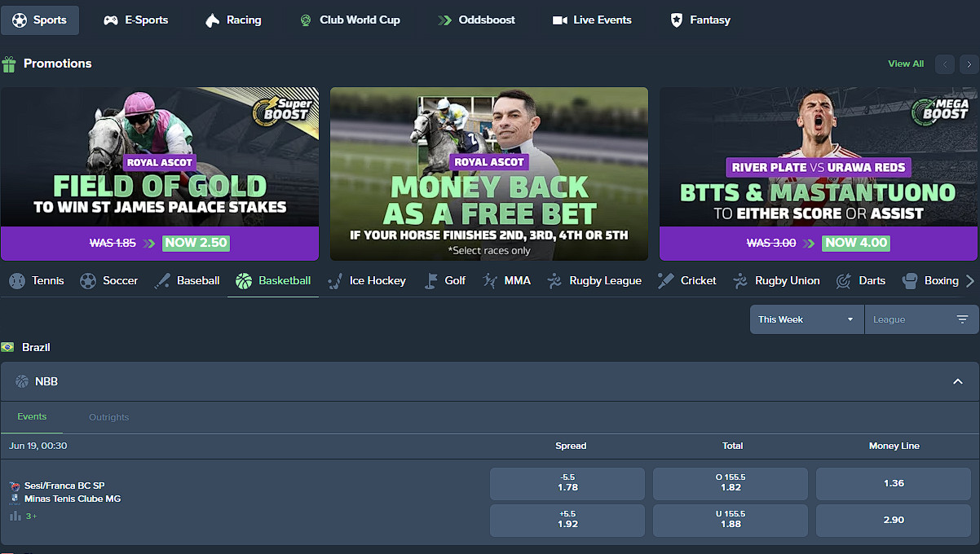Switch to the Outrights tab
Screen dimensions: 980x554
click(109, 417)
